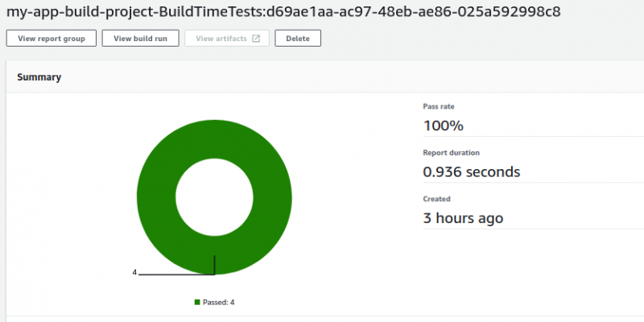Click the green donut chart ring
Viewport: 644px width, 322px height.
[153, 197]
